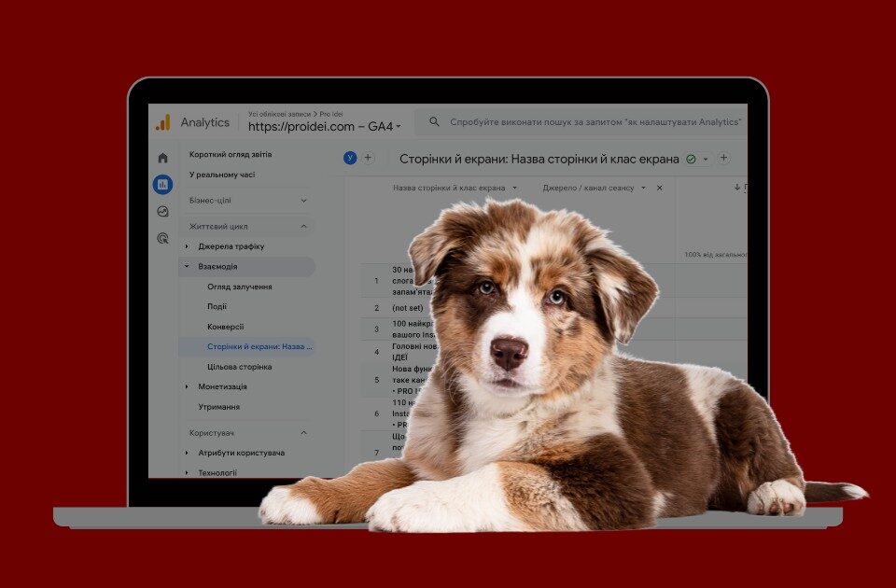Click plus icon right of report title

[723, 158]
